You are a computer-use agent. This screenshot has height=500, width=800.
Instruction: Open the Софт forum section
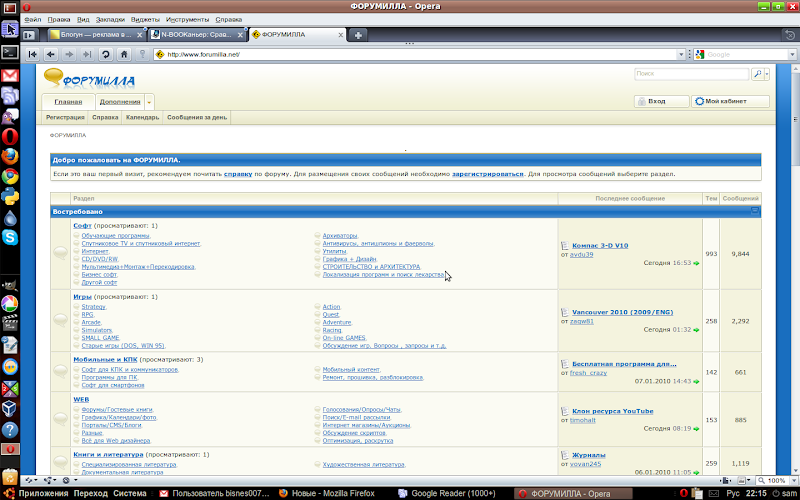tap(82, 226)
